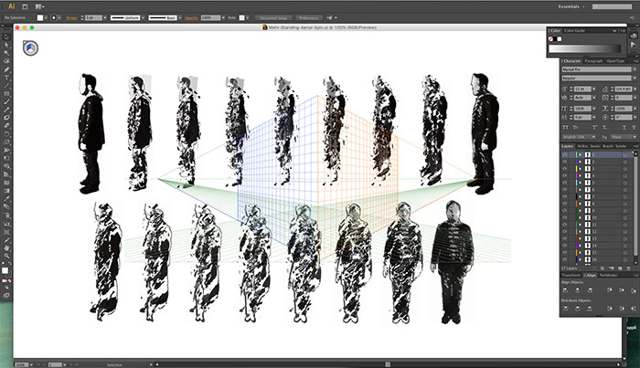Click the Delete Selection trash icon in Layers
Image resolution: width=640 pixels, height=368 pixels.
[629, 268]
